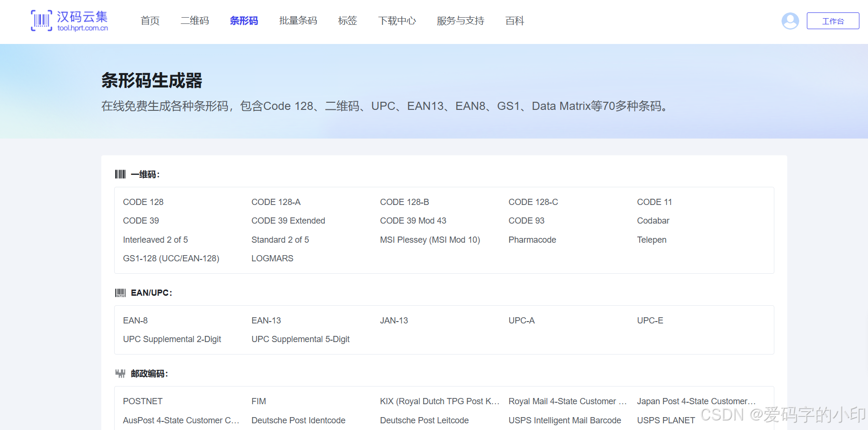Open UPC Supplemental 5-Digit generator
The height and width of the screenshot is (430, 868).
[x=300, y=339]
